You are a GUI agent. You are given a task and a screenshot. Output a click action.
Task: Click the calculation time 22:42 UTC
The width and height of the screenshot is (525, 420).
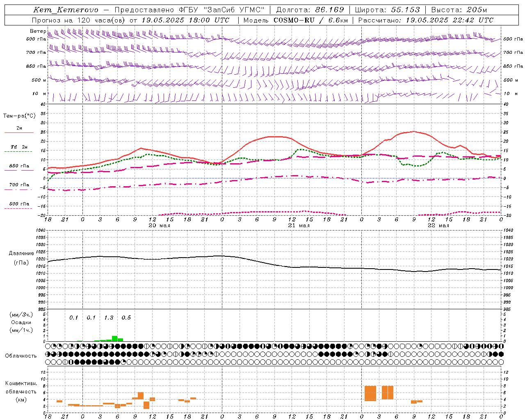(x=474, y=20)
